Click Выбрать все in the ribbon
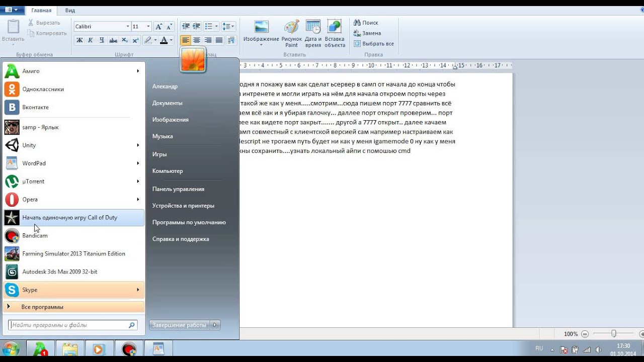Viewport: 644px width, 362px height. [374, 44]
